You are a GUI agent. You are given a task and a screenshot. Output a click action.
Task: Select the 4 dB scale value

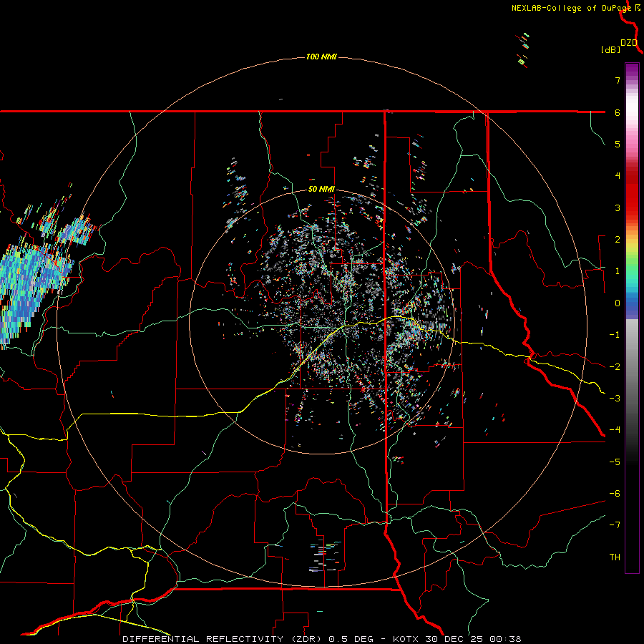618,176
